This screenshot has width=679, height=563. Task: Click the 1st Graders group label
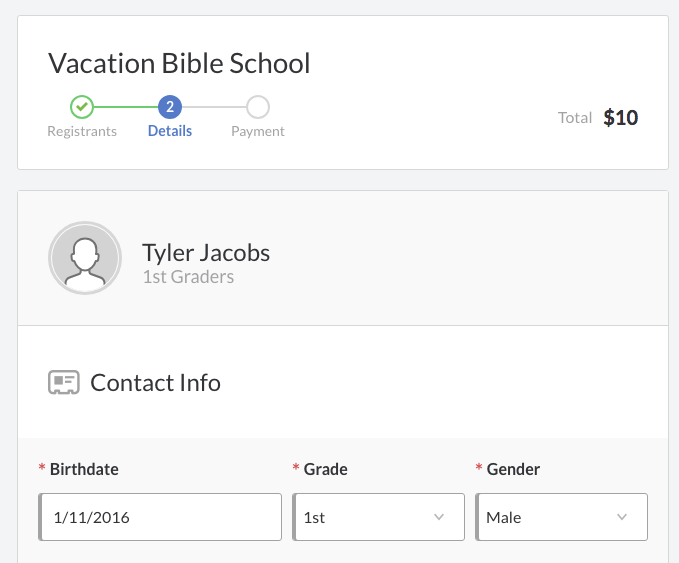click(188, 277)
